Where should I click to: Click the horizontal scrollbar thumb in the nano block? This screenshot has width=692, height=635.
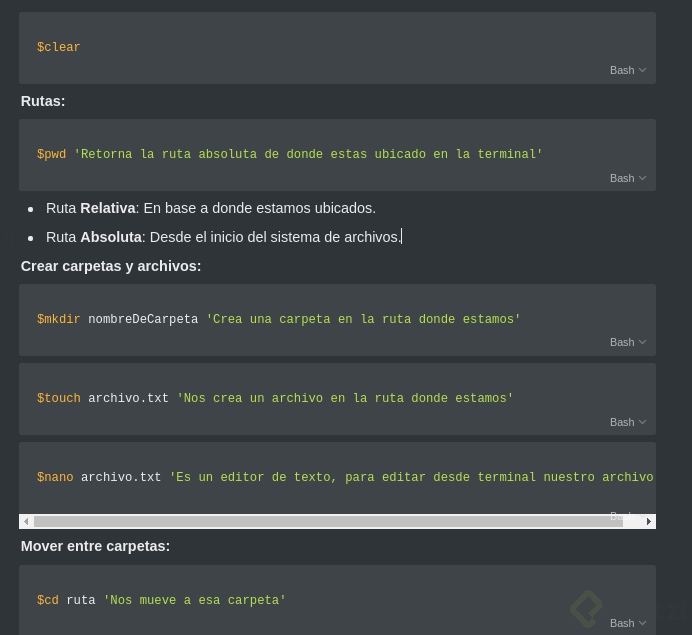tap(328, 522)
